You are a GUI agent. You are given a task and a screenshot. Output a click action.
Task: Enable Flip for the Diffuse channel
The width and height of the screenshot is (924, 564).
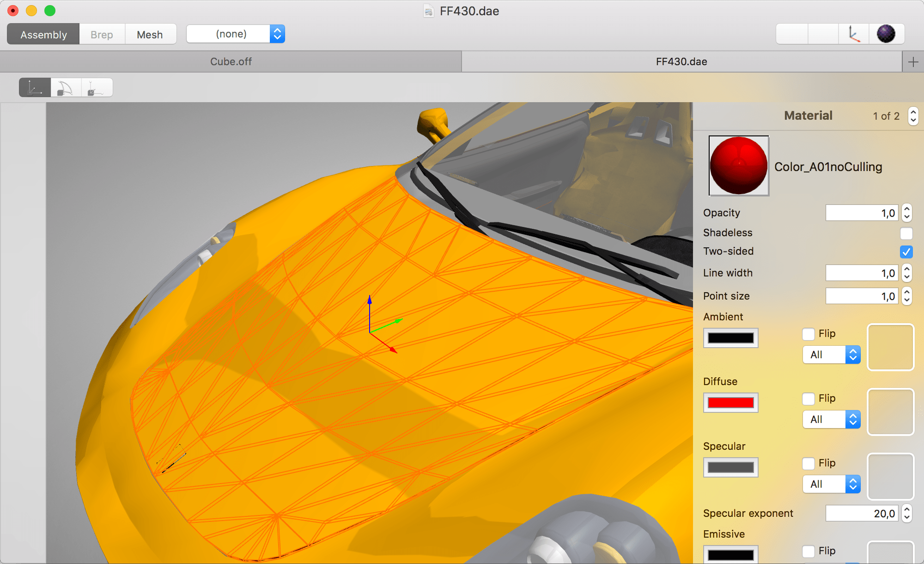point(808,398)
